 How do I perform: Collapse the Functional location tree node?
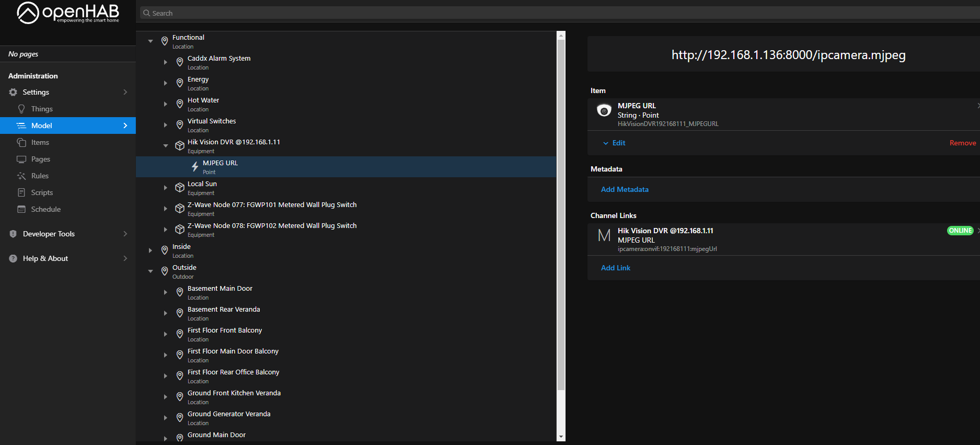click(x=151, y=41)
